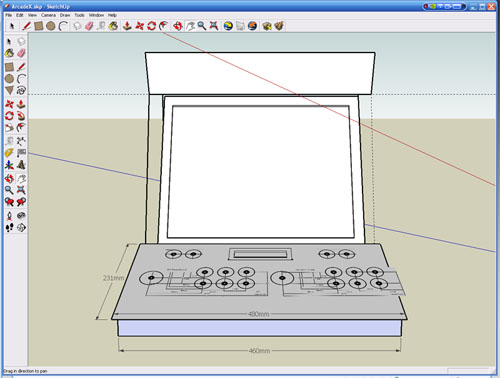This screenshot has height=378, width=500.
Task: Open the File menu
Action: point(8,15)
